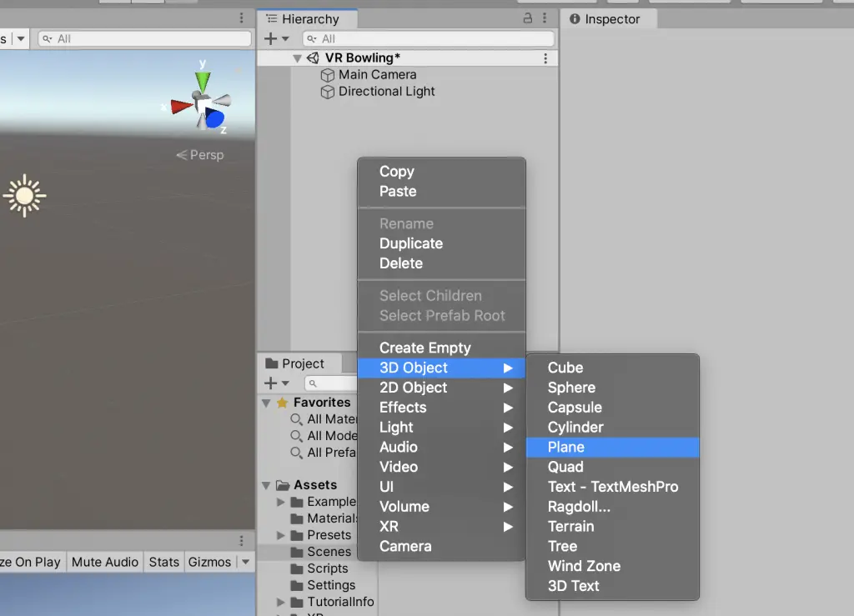Choose Camera from context menu

click(x=441, y=546)
